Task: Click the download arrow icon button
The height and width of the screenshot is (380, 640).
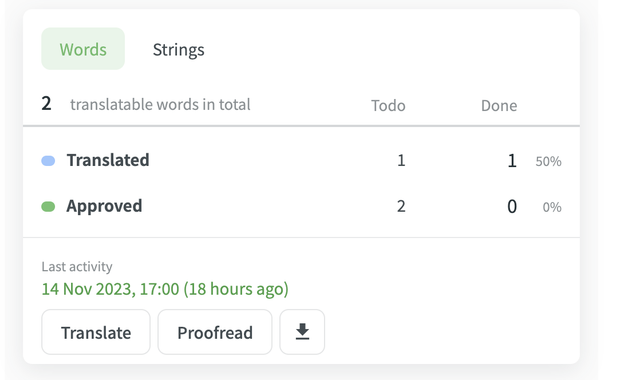Action: 302,332
